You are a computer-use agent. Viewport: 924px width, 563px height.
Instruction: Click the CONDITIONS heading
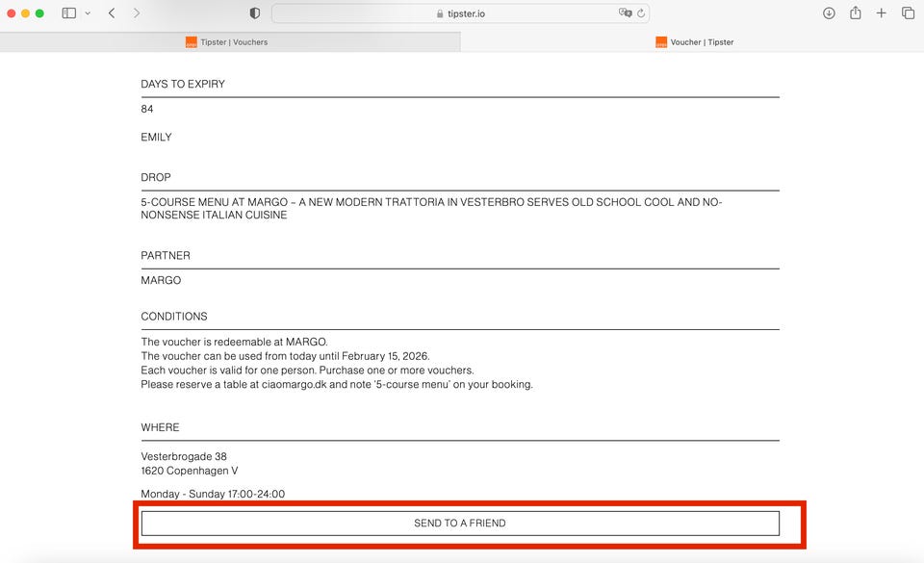point(174,317)
